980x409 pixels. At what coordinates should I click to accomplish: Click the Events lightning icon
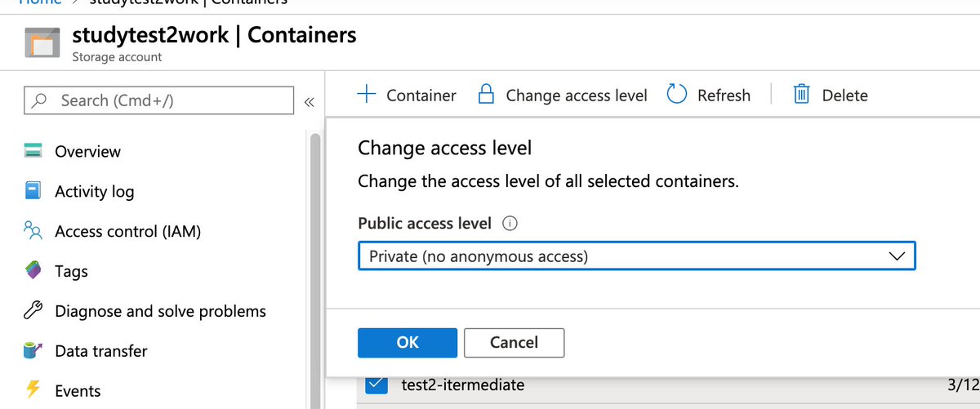[x=33, y=390]
